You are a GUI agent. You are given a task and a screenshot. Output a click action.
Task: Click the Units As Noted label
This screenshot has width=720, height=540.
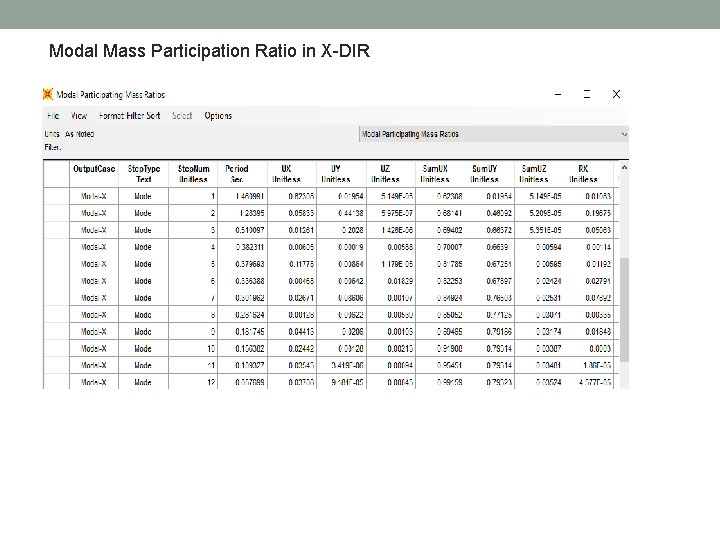tap(69, 134)
